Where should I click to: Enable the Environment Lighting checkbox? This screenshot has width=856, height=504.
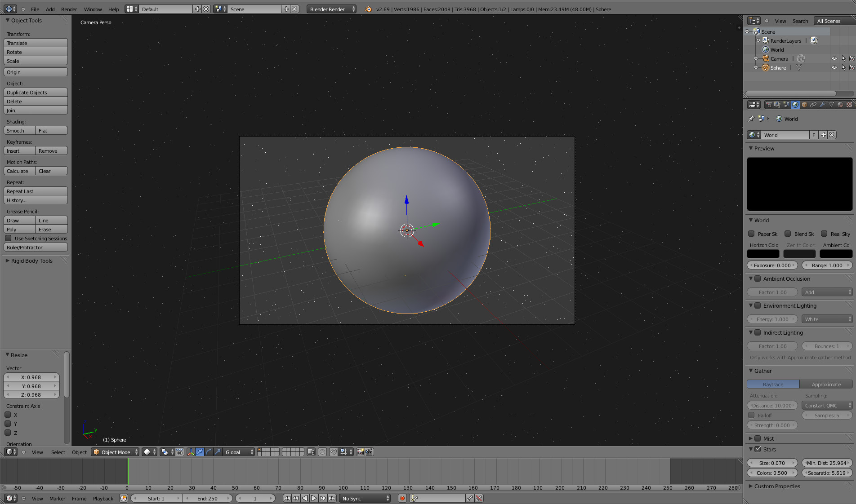coord(758,305)
